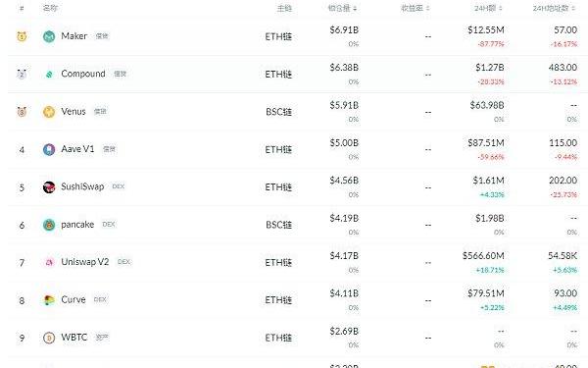Click the pancake logo icon

point(49,225)
